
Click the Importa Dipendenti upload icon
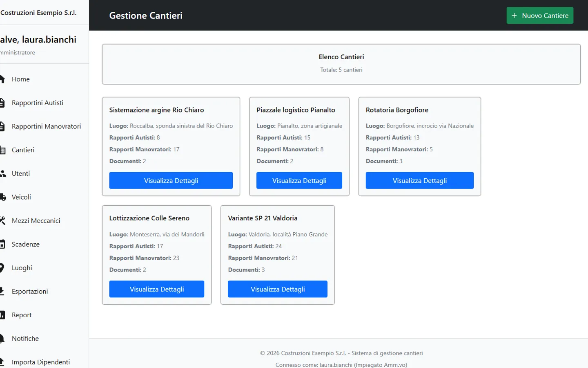2,362
